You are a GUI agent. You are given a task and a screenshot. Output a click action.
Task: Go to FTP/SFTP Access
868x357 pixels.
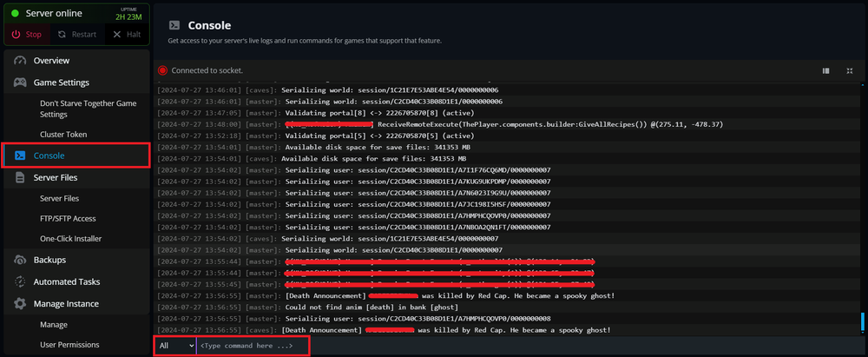point(68,218)
